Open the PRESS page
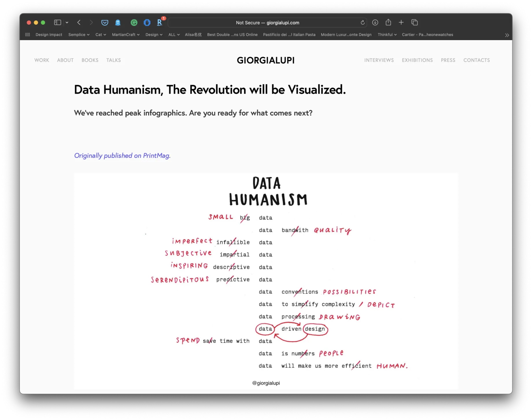This screenshot has height=420, width=532. click(x=448, y=60)
